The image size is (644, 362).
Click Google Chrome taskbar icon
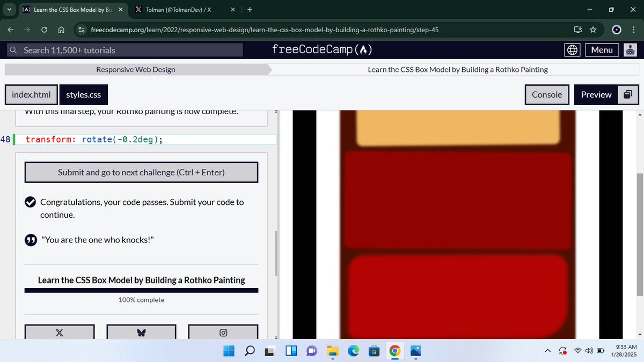point(395,351)
